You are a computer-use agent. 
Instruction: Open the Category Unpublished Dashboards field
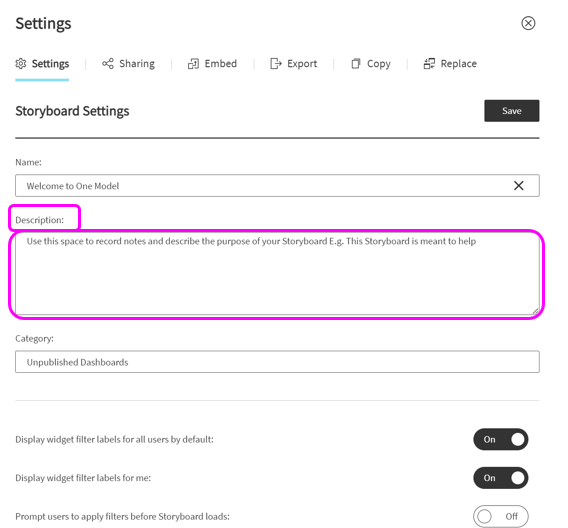pos(277,362)
